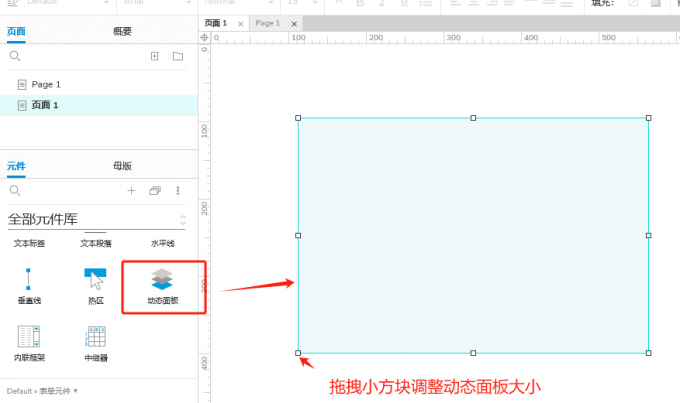Screen dimensions: 680x403
Task: Click the panel's top-middle resize handle
Action: [x=473, y=118]
